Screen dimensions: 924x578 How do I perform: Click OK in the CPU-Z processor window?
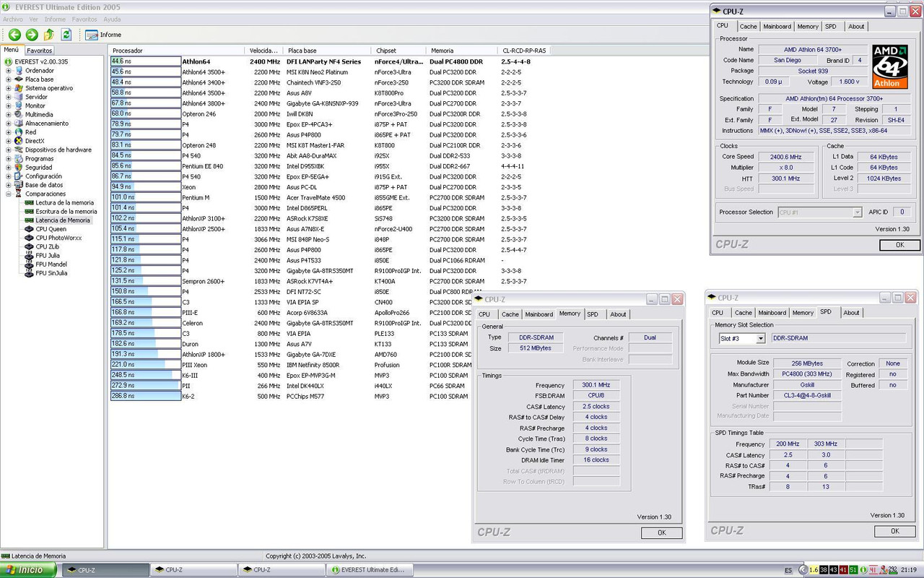[899, 245]
